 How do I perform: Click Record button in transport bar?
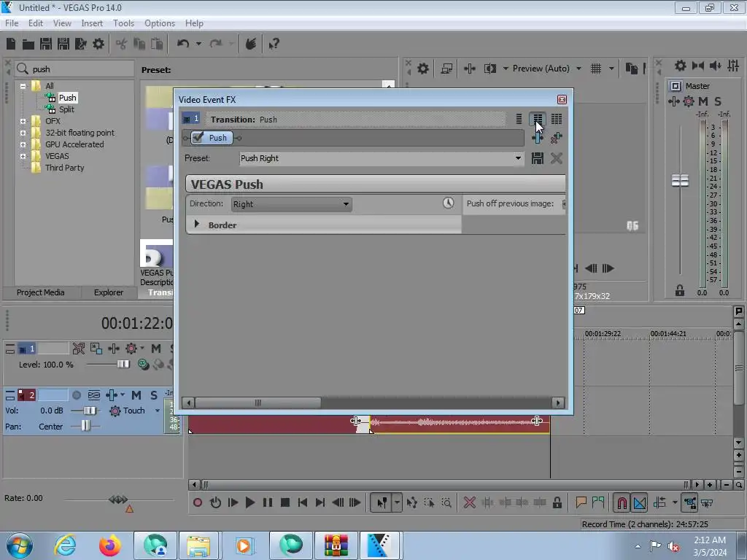(198, 502)
